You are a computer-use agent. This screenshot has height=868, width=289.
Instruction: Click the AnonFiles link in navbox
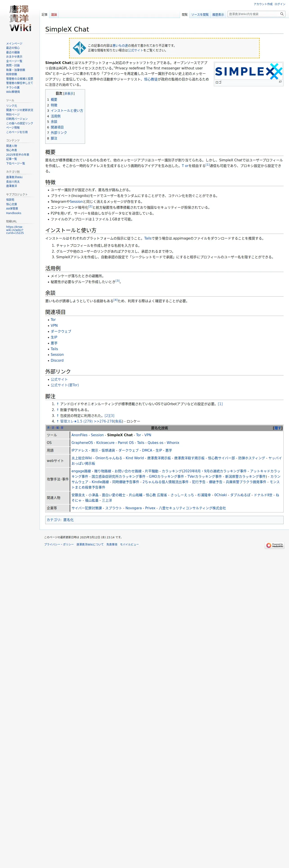tap(79, 435)
